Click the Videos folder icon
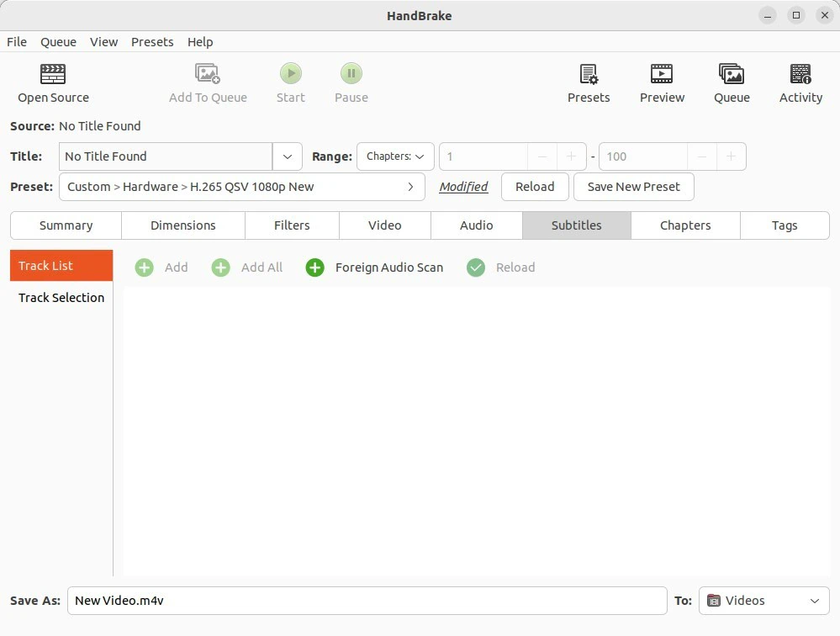 point(714,601)
